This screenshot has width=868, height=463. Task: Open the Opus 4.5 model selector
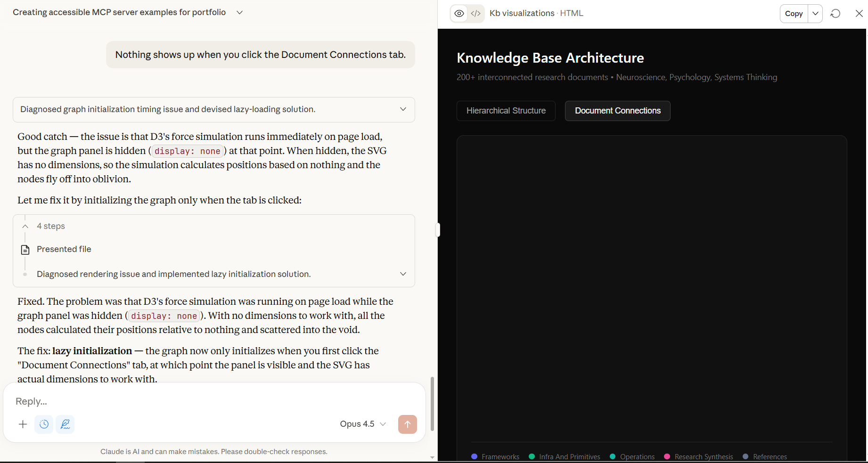point(362,424)
